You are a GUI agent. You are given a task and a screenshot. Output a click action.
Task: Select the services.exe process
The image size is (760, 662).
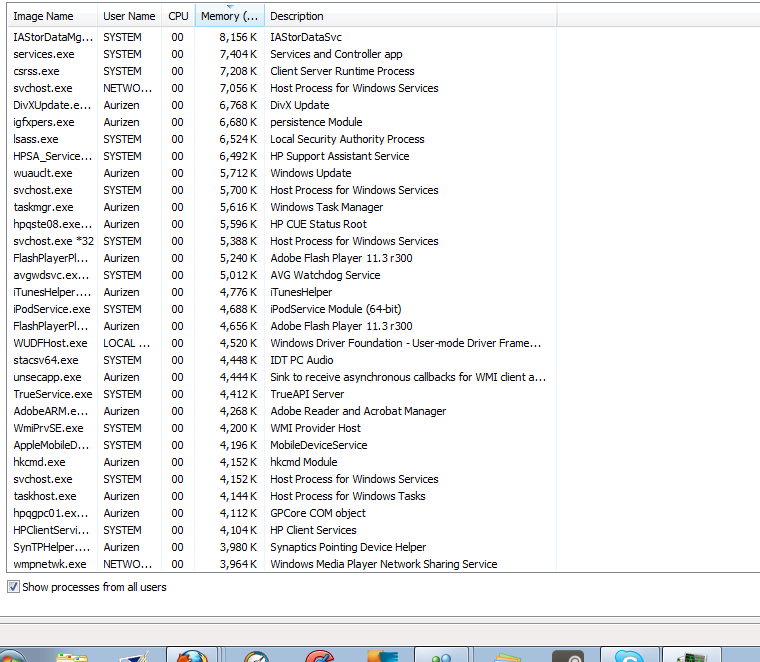[282, 54]
